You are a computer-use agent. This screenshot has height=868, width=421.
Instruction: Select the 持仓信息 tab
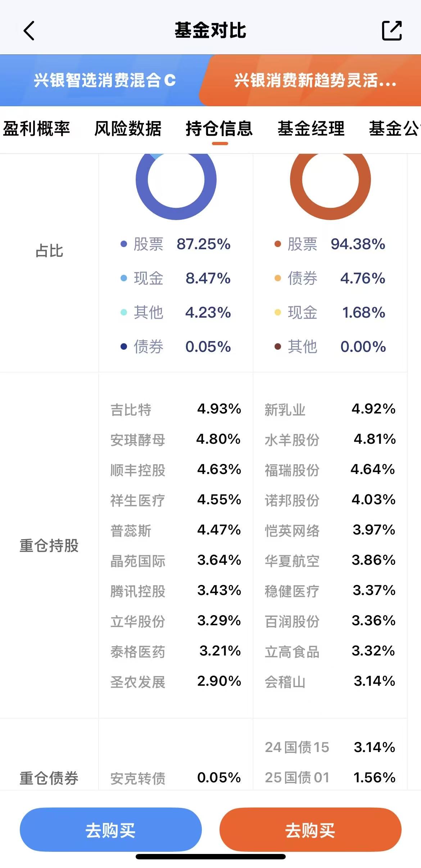[219, 129]
